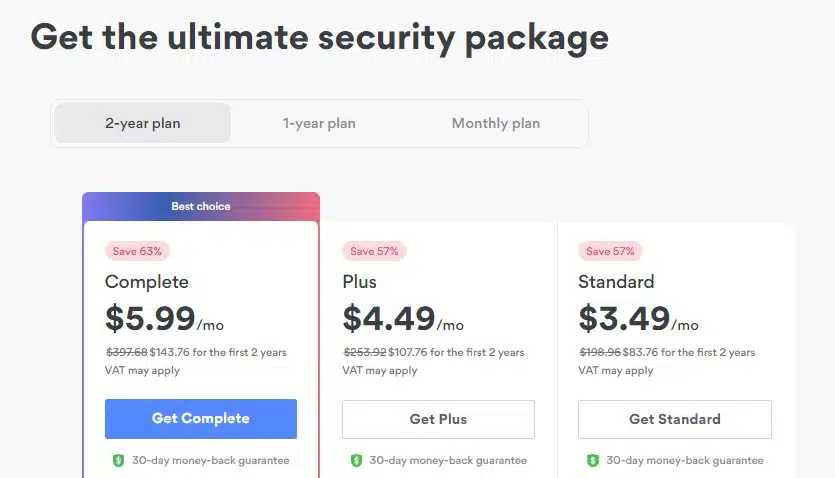This screenshot has height=478, width=835.
Task: Click the Standard plan Save 57% badge
Action: coord(610,251)
